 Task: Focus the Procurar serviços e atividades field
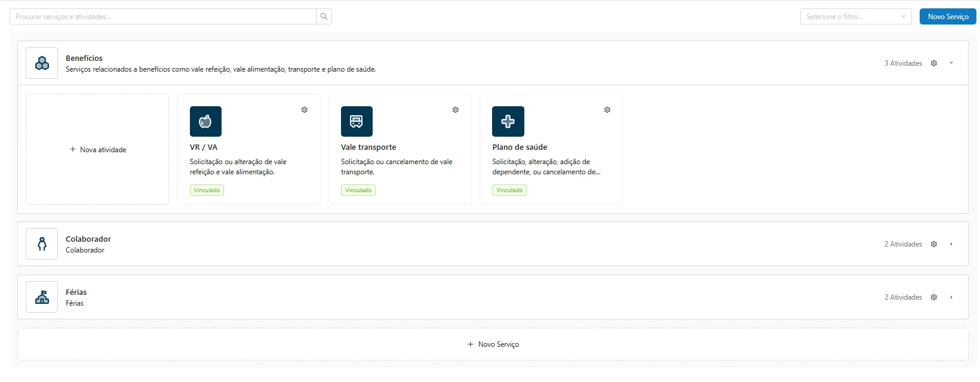(x=163, y=17)
